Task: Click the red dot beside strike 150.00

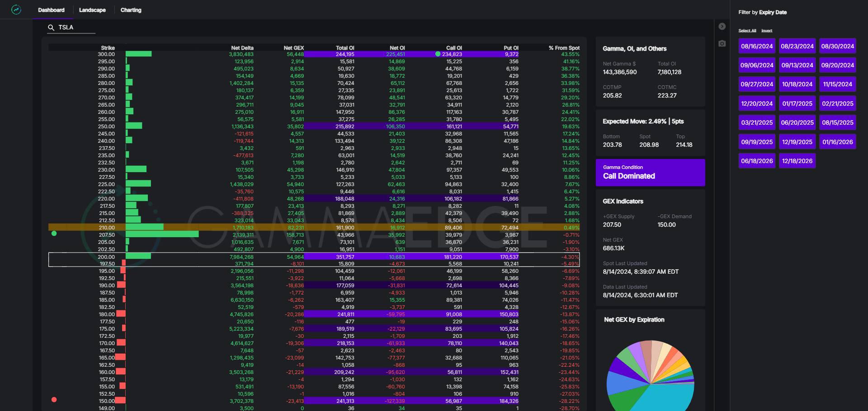Action: point(54,400)
